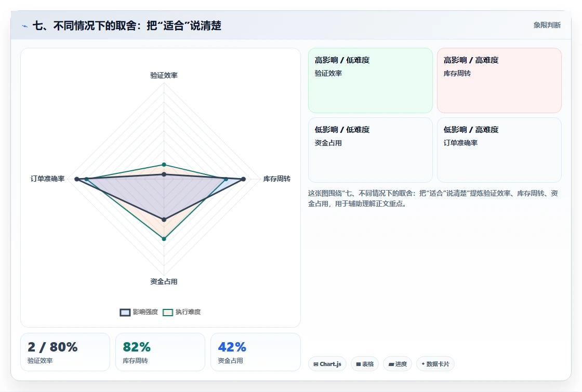Click the 进度 tag chip
Screen dimensions: 582x392
click(x=398, y=364)
